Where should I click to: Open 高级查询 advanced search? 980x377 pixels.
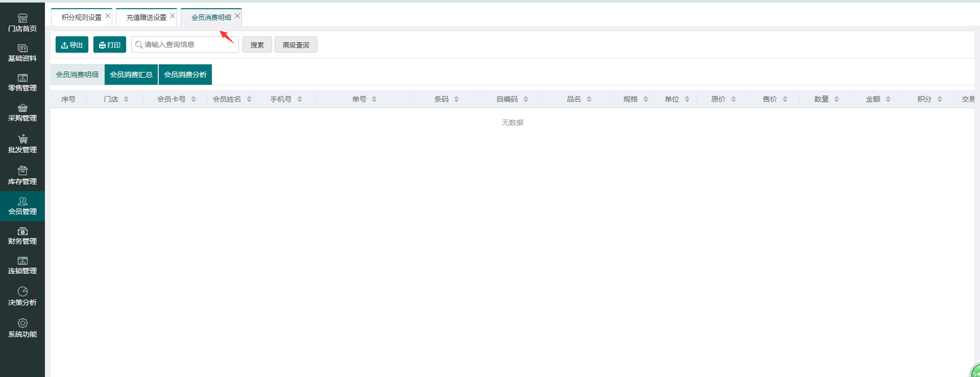[296, 45]
